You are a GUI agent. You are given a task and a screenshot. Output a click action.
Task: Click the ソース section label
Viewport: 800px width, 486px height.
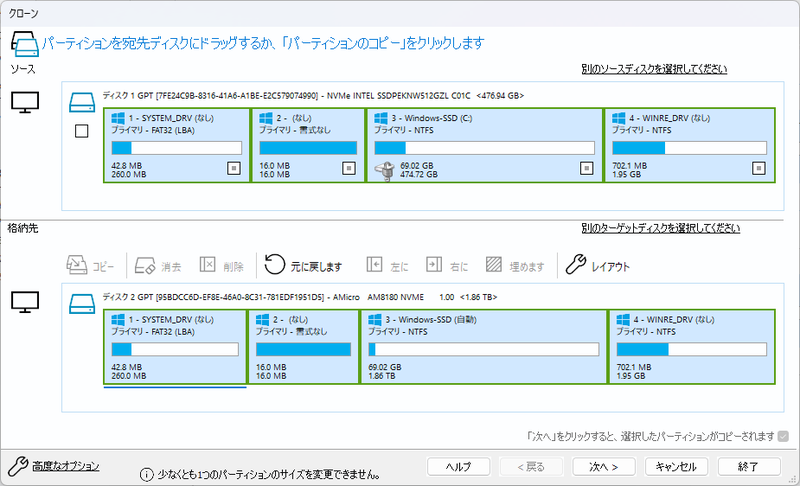(22, 69)
